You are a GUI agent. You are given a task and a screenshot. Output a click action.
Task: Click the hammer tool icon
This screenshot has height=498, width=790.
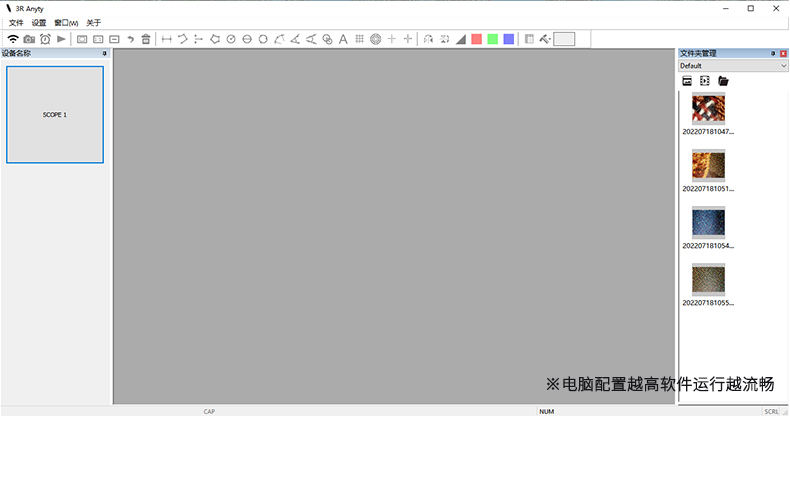pos(545,39)
